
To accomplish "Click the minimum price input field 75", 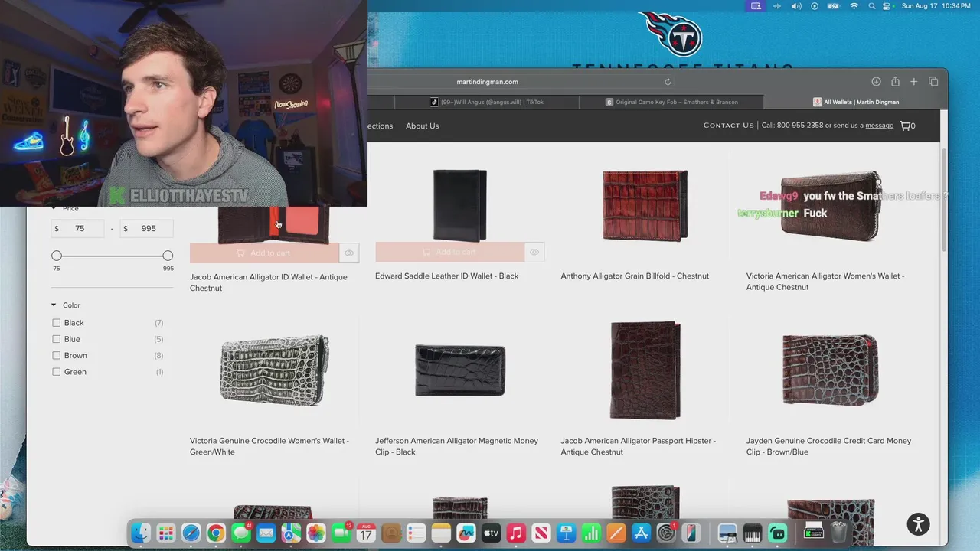I will [78, 228].
